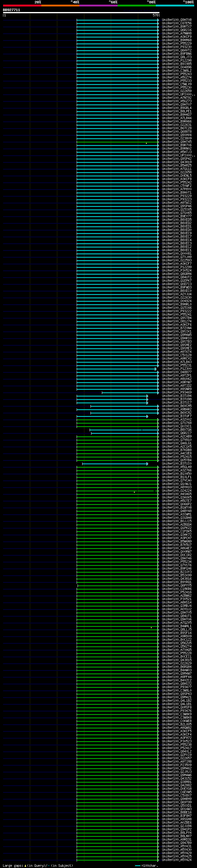The image size is (197, 868).
Task: Click the =100char. scale legend
Action: 150,866
